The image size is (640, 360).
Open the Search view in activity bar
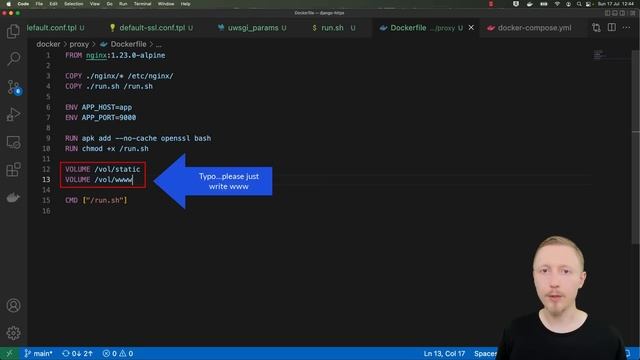(13, 59)
